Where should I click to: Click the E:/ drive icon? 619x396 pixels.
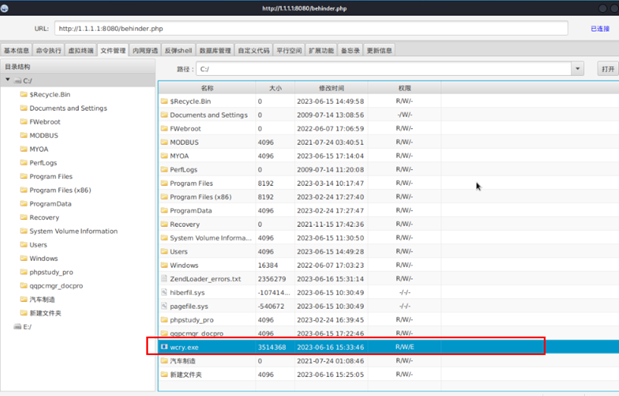pyautogui.click(x=17, y=327)
